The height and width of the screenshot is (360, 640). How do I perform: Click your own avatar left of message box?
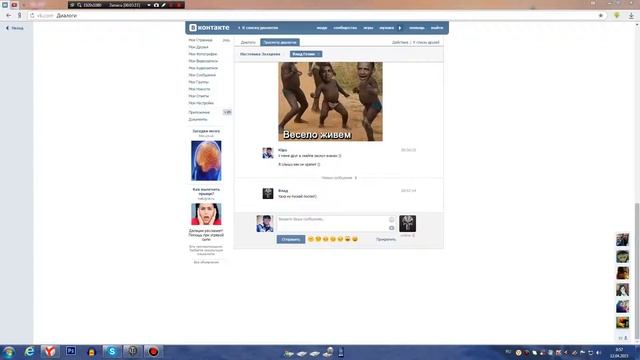pos(264,224)
